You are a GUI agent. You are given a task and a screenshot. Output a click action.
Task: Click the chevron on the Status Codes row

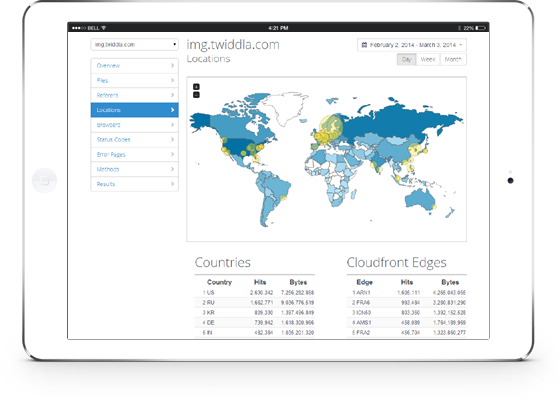pos(172,139)
